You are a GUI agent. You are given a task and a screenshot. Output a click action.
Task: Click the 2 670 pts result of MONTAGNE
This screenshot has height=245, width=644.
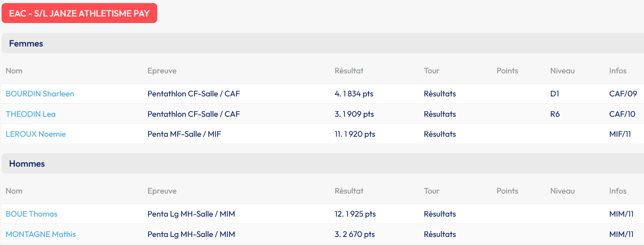355,234
